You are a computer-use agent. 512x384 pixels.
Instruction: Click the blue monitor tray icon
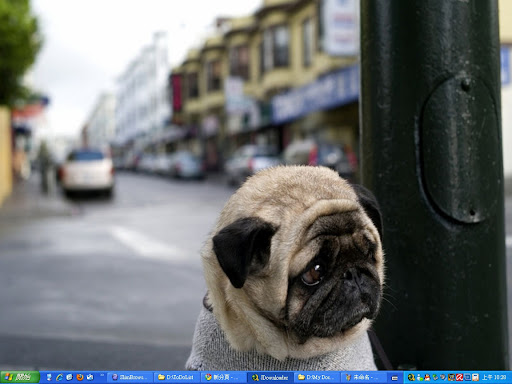tap(468, 377)
